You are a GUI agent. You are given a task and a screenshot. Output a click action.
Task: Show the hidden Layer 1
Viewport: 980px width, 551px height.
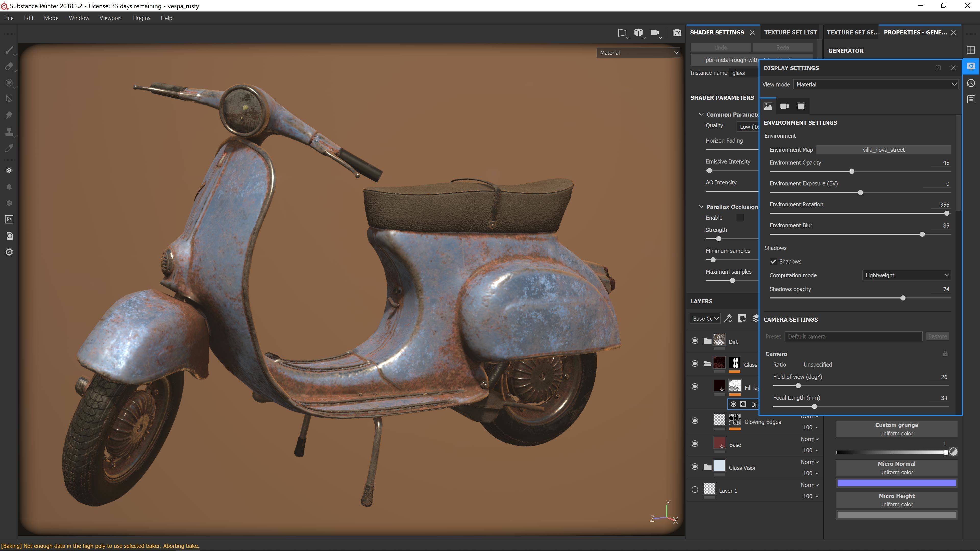(695, 490)
